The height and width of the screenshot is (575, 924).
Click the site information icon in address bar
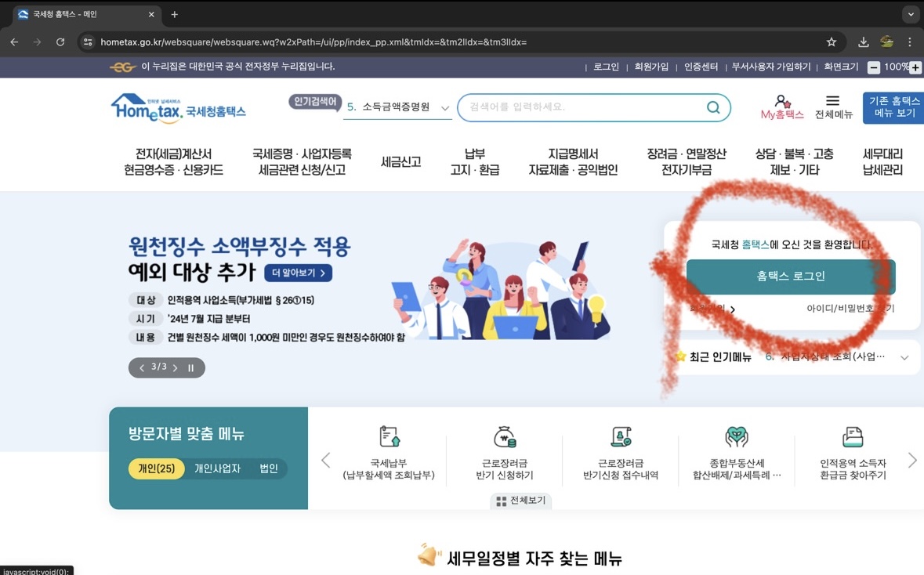88,42
